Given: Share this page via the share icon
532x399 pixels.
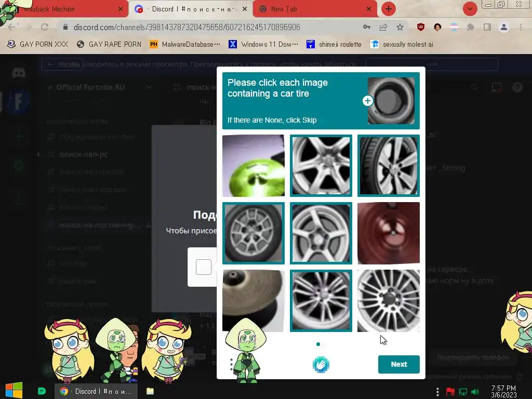Looking at the screenshot, I should (x=383, y=27).
